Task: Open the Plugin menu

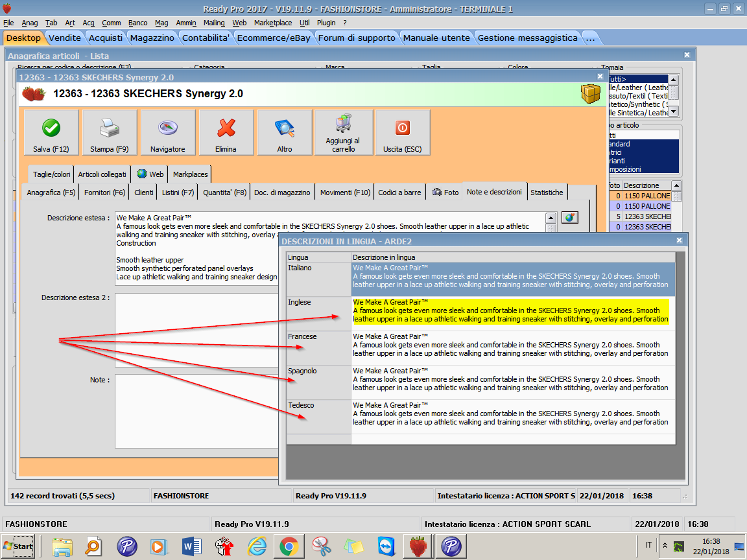Action: (326, 23)
